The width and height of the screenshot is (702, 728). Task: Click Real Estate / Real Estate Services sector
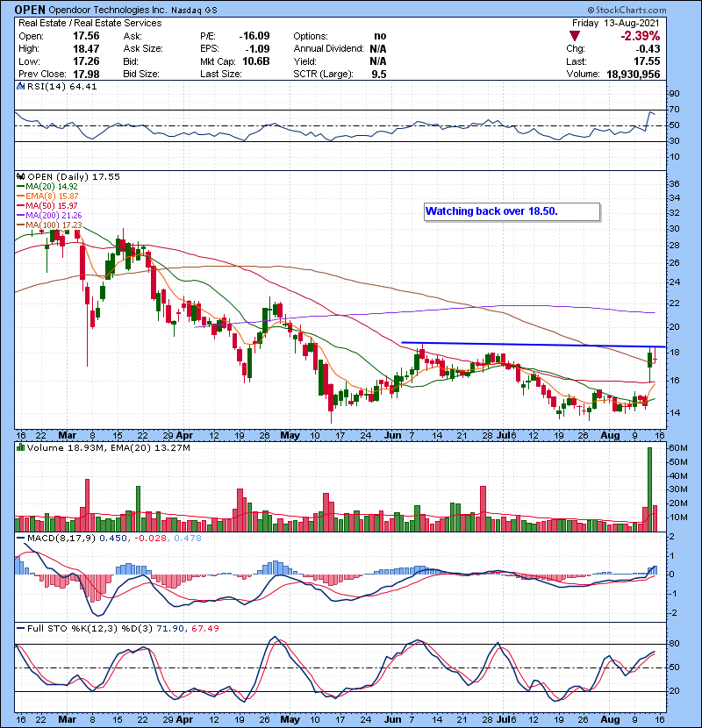click(x=90, y=23)
